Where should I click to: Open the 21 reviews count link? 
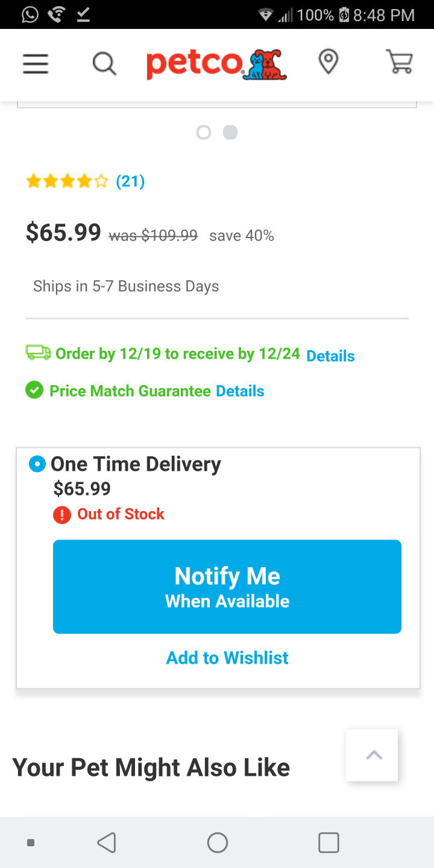130,181
